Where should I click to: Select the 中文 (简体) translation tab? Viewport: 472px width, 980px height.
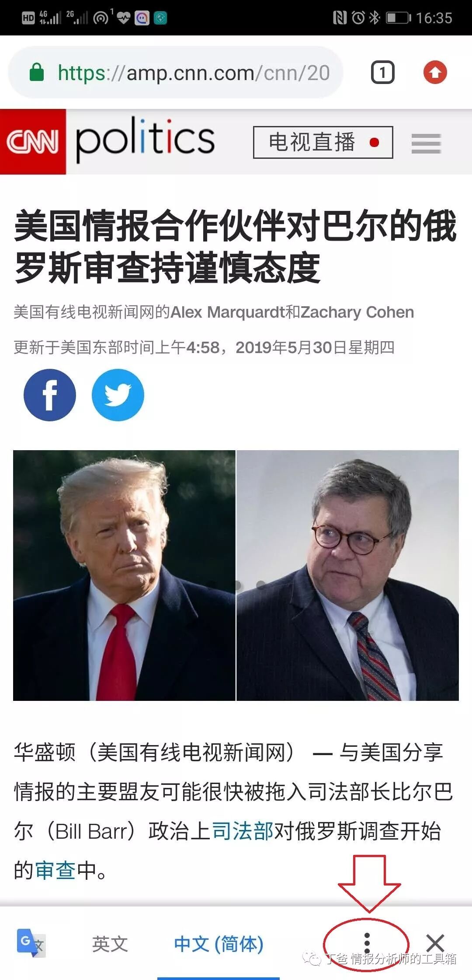pyautogui.click(x=219, y=944)
